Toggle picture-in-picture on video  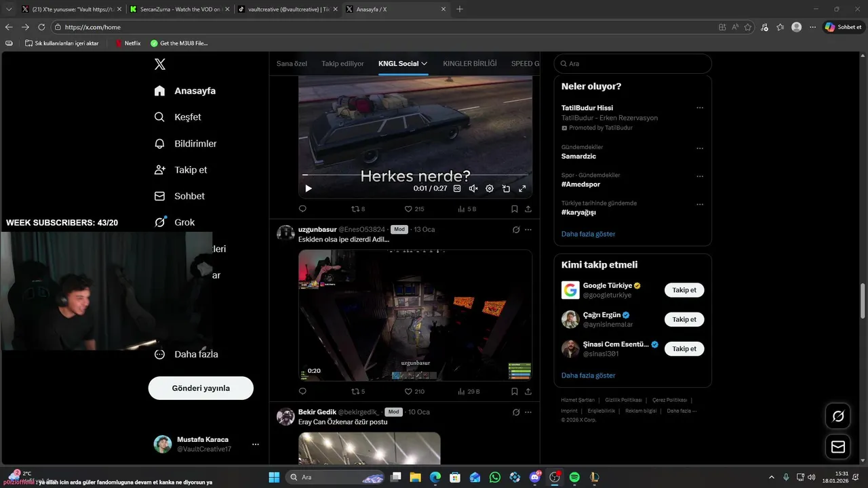[506, 188]
